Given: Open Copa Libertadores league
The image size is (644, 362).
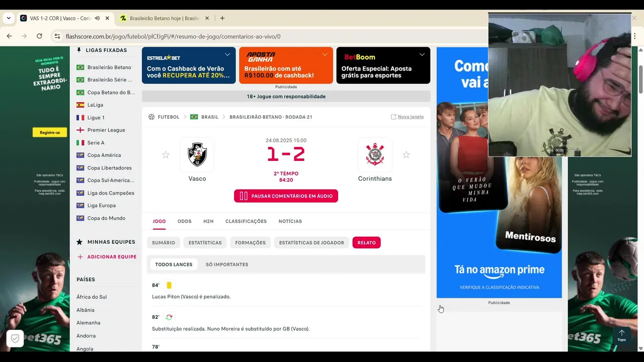Looking at the screenshot, I should (110, 168).
